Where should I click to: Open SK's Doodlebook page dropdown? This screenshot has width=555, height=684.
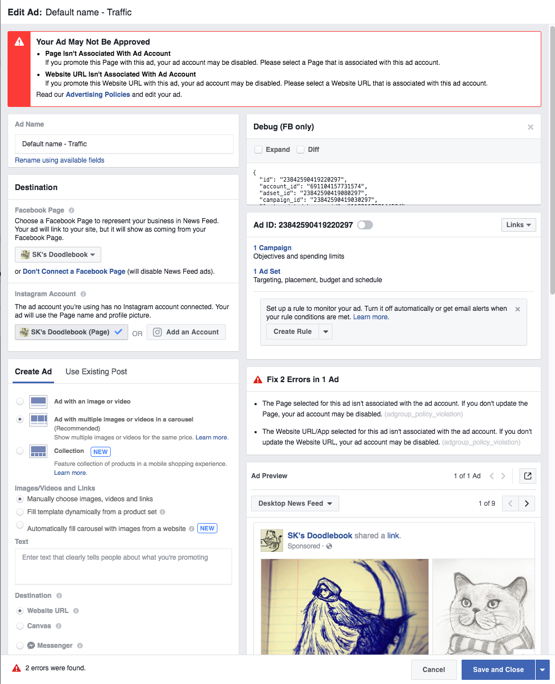click(x=58, y=254)
